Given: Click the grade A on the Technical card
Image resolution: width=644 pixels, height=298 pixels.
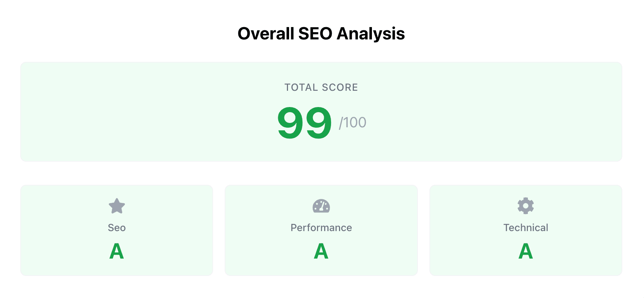Looking at the screenshot, I should tap(525, 251).
